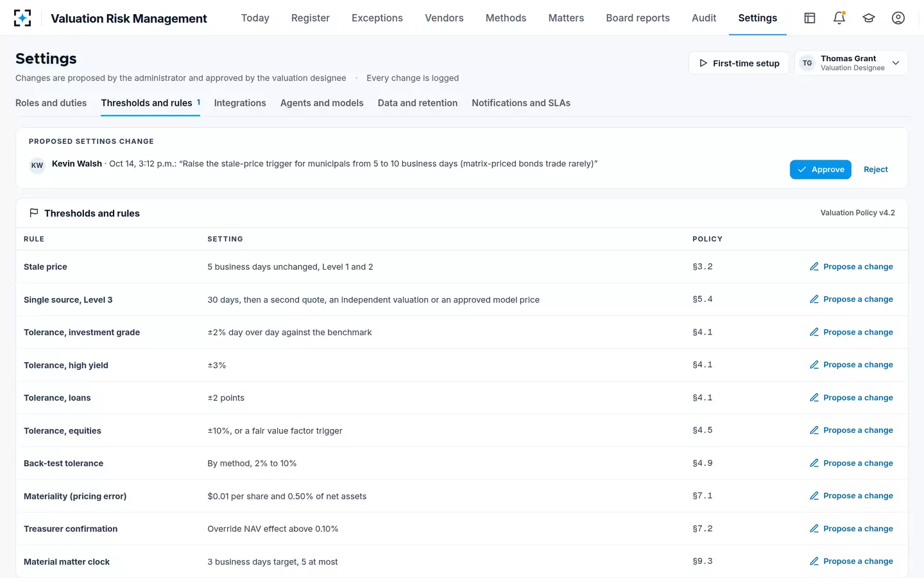Click the pencil icon in Stale price row
This screenshot has width=924, height=578.
[x=814, y=267]
